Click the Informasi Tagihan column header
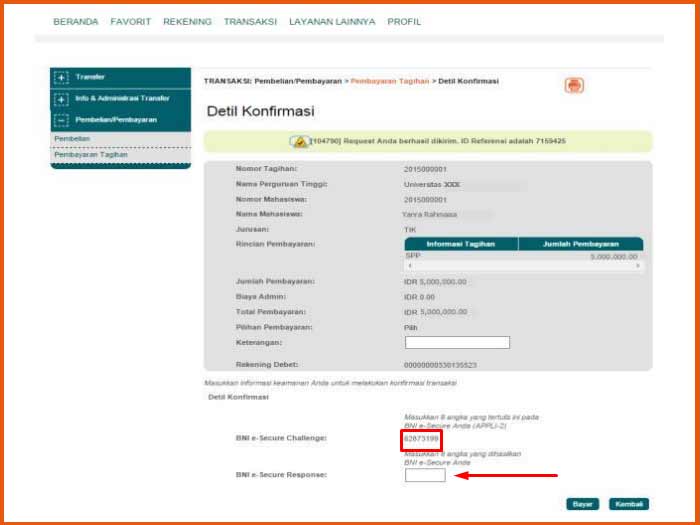Image resolution: width=700 pixels, height=525 pixels. [x=461, y=244]
